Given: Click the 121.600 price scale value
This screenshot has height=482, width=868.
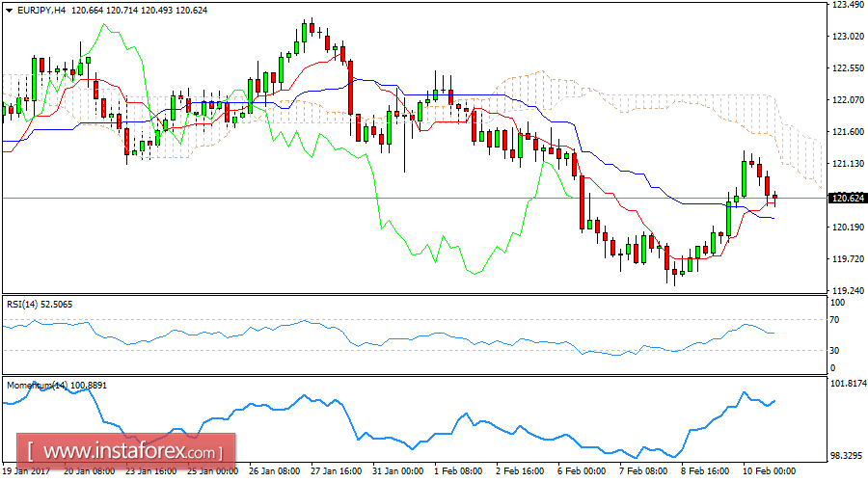Looking at the screenshot, I should (x=849, y=132).
